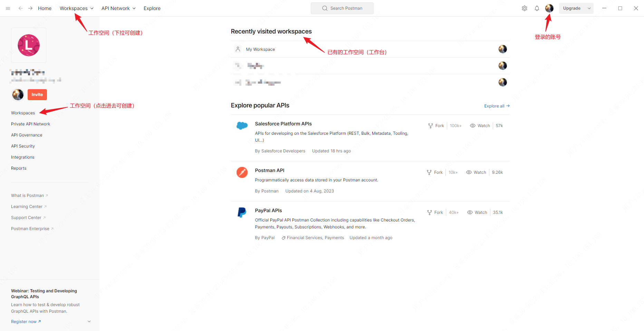Click PayPal 35.1k watch count
644x331 pixels.
coord(498,212)
